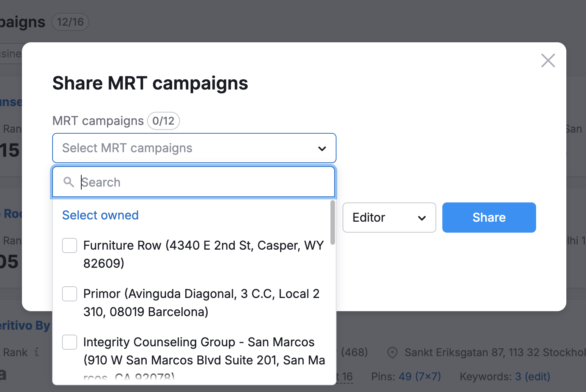Collapse the campaign list with the chevron
586x392 pixels.
(x=322, y=148)
